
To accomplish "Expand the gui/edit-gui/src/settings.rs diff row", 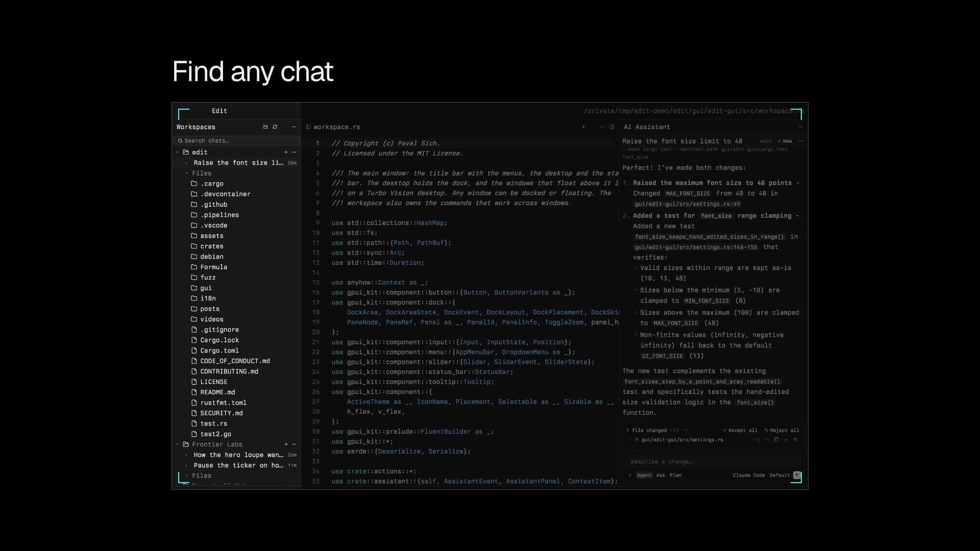I will 630,440.
